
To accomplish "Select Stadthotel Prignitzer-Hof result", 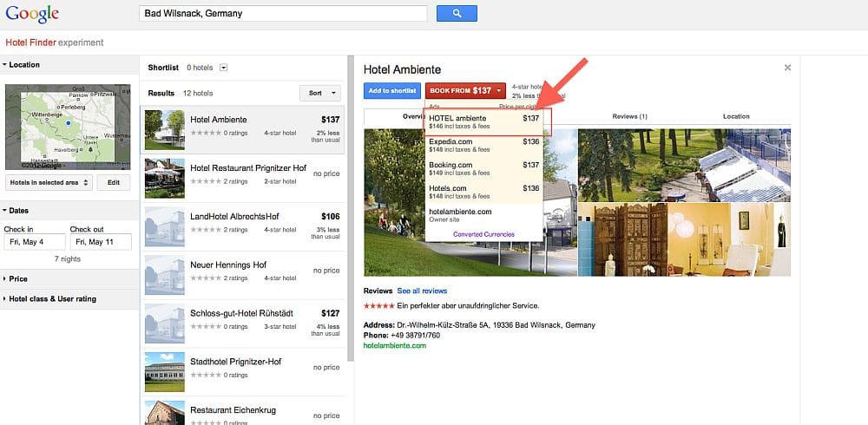I will tap(242, 372).
